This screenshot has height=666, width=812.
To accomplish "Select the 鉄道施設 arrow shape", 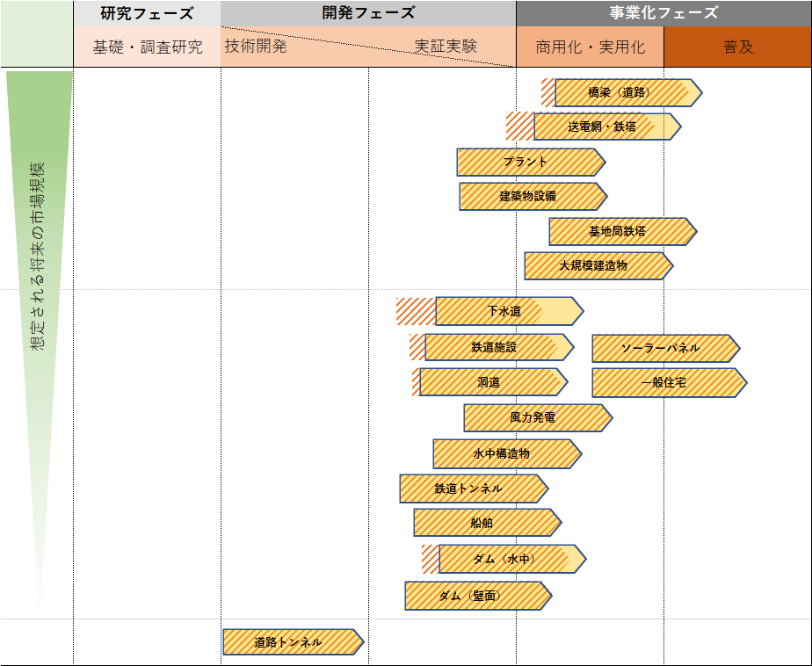I will pos(497,348).
